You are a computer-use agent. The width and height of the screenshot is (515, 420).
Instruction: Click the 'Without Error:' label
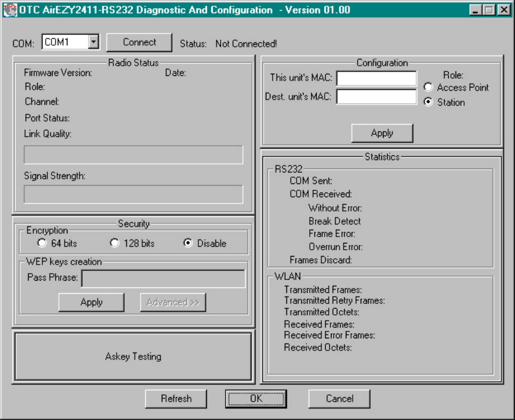pyautogui.click(x=335, y=208)
